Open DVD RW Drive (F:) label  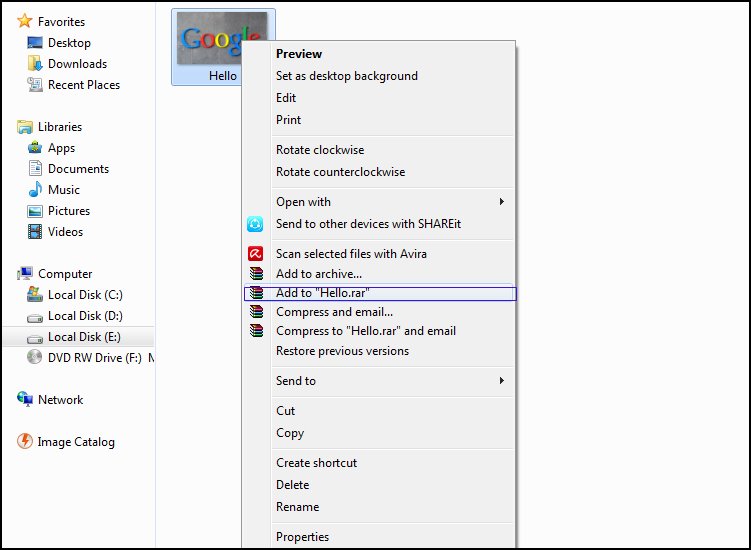pos(95,357)
